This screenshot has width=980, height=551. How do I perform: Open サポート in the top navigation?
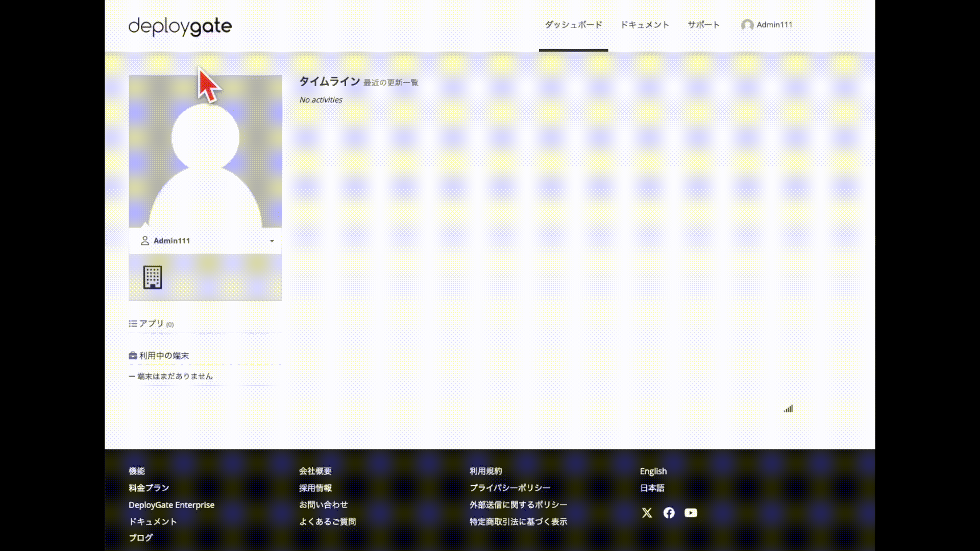[703, 25]
